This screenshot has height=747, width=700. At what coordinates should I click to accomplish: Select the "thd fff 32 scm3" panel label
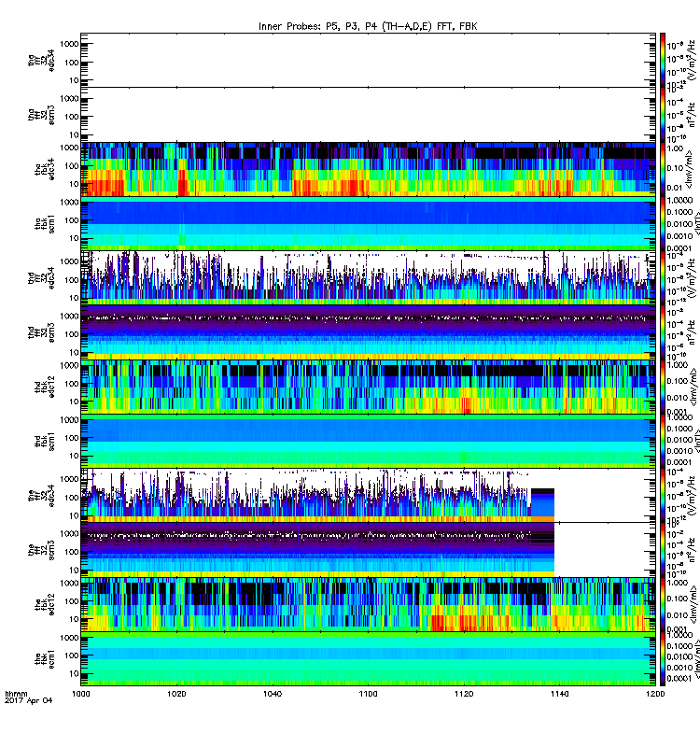(41, 332)
